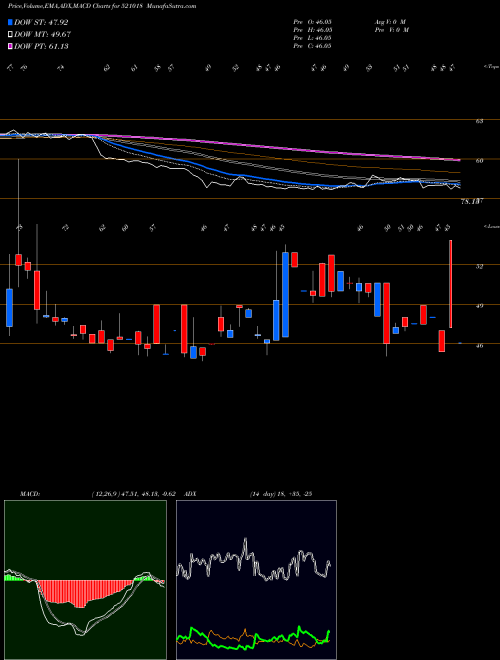This screenshot has width=500, height=660.
Task: Click the 'Avg V: 0 M' volume text
Action: tap(389, 21)
